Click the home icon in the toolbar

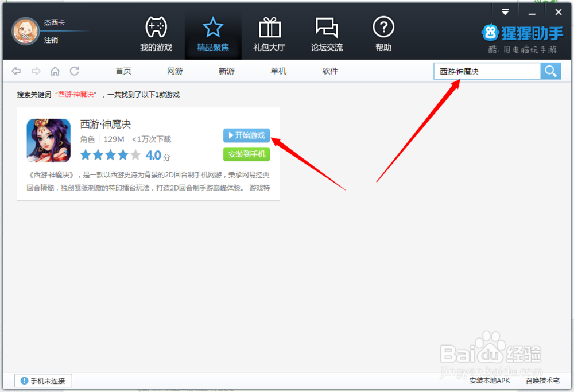(55, 71)
